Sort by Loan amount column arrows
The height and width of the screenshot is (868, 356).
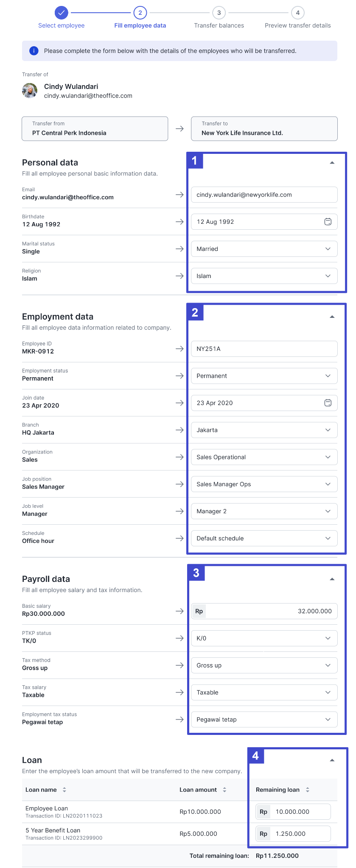point(224,790)
